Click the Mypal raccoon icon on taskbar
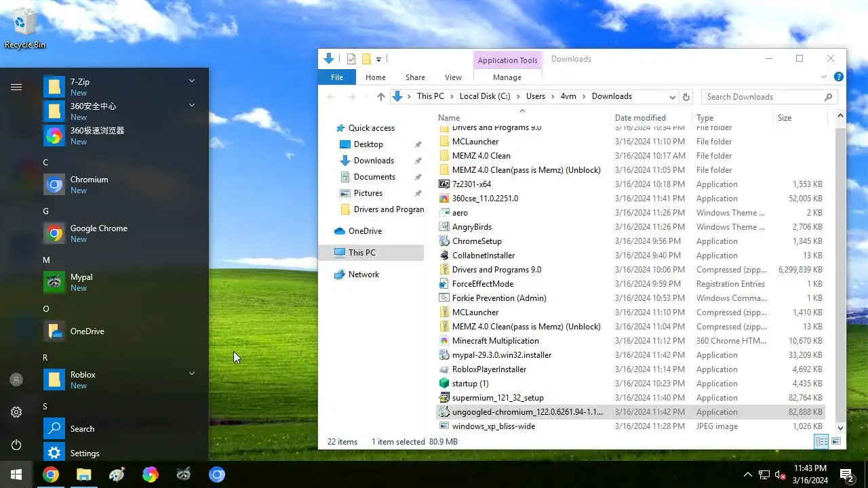Screen dimensions: 868x488 pyautogui.click(x=184, y=474)
